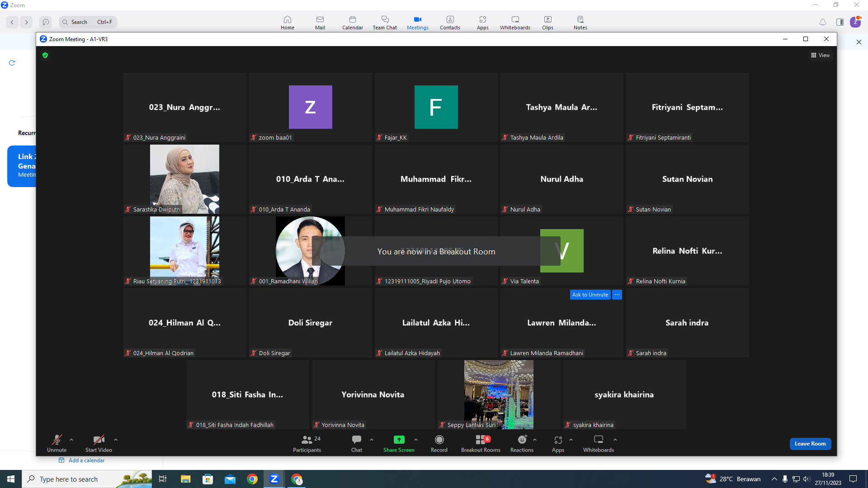Image resolution: width=868 pixels, height=488 pixels.
Task: Select Seppy Lantias Suri's video tile
Action: coord(499,394)
